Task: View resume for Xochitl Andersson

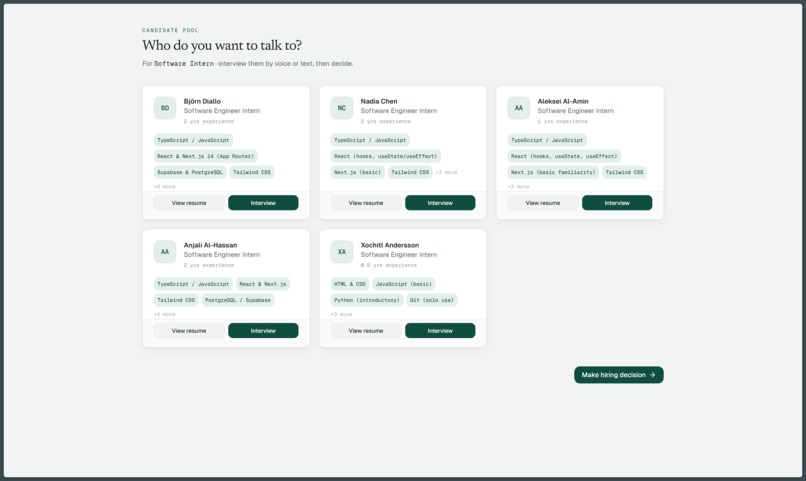Action: click(x=365, y=330)
